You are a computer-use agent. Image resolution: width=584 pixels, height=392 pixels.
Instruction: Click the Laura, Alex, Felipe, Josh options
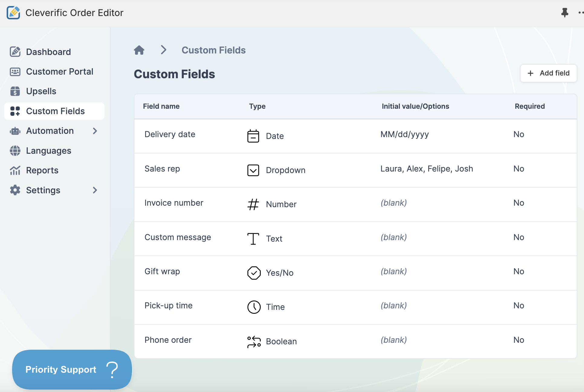(x=427, y=169)
